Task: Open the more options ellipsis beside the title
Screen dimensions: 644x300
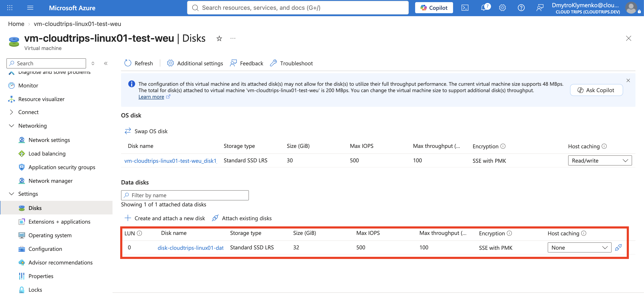Action: 233,39
